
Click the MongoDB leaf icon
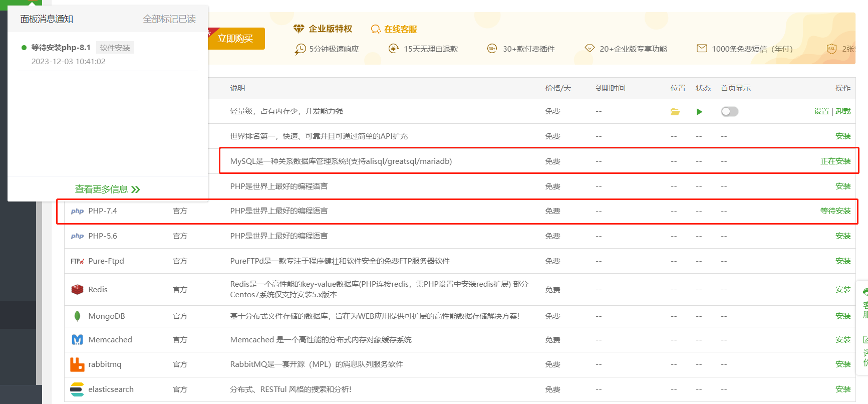77,316
